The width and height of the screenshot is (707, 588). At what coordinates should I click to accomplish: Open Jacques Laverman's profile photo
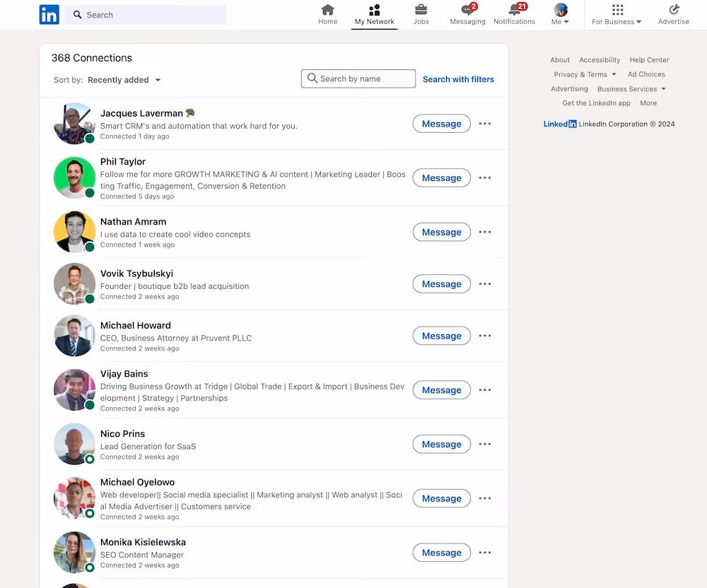click(74, 124)
